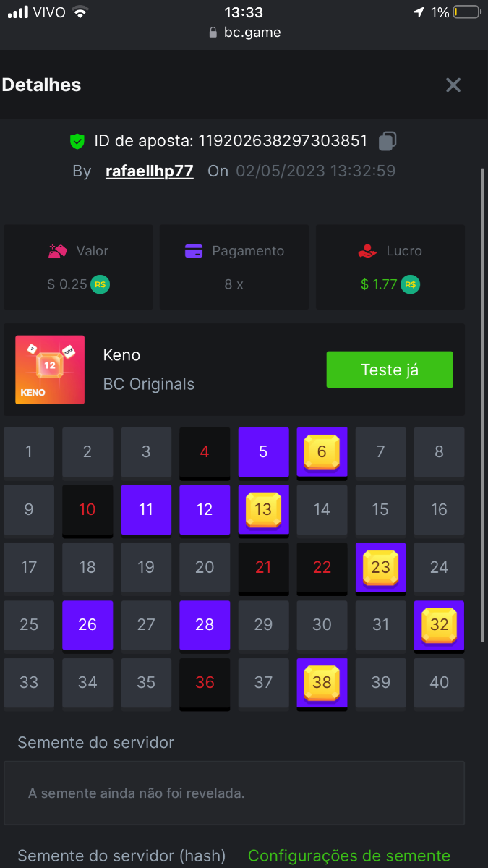Click the green verified shield icon
This screenshot has height=868, width=488.
pos(77,141)
